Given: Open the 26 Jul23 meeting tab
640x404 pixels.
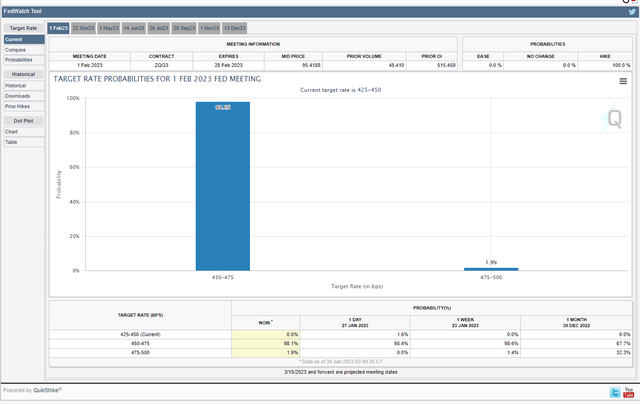Looking at the screenshot, I should click(158, 28).
